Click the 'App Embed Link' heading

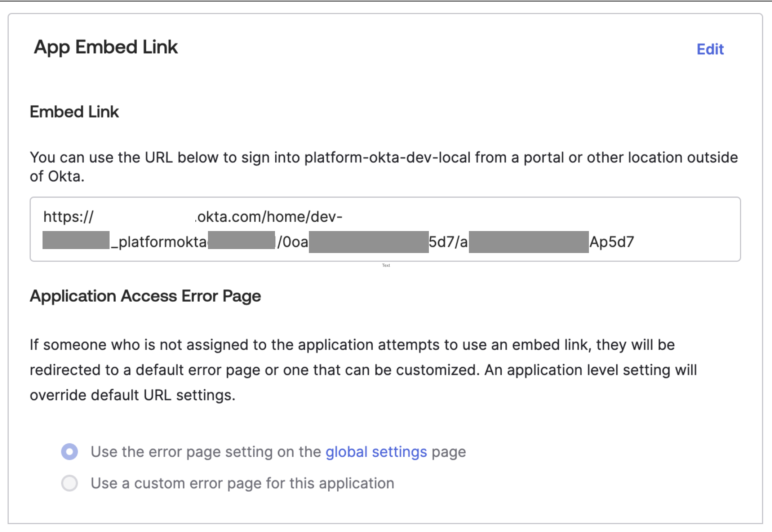pyautogui.click(x=106, y=47)
